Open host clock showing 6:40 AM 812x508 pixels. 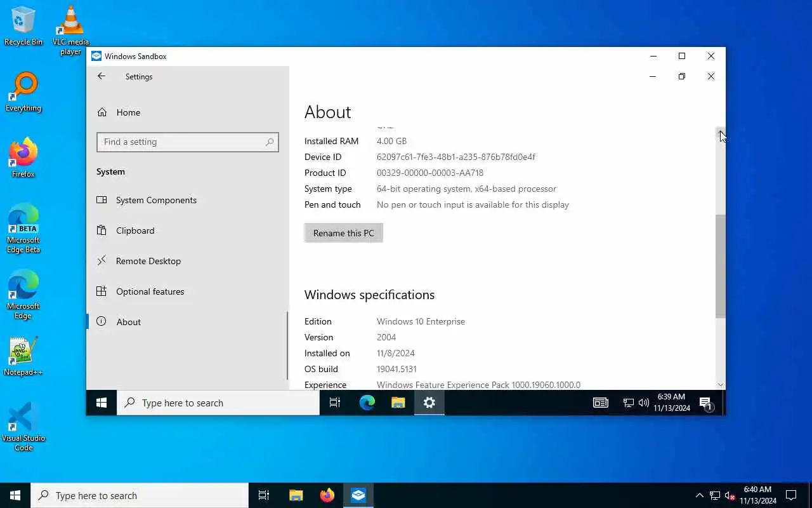tap(757, 495)
